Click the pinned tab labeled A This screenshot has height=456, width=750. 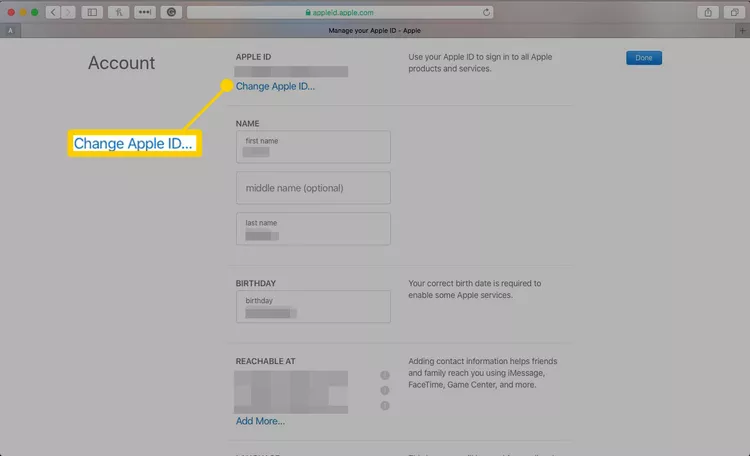[x=11, y=31]
